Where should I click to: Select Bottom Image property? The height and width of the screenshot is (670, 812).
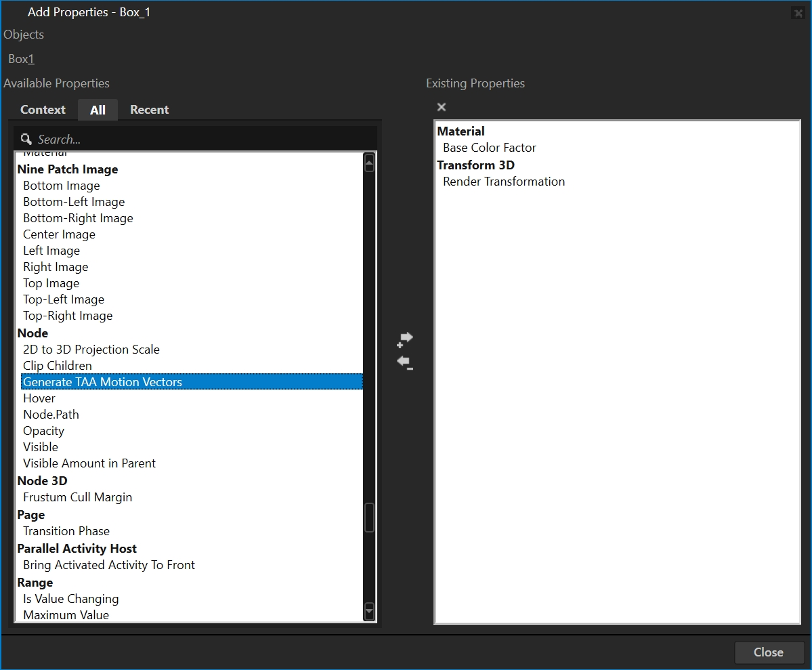pos(62,186)
